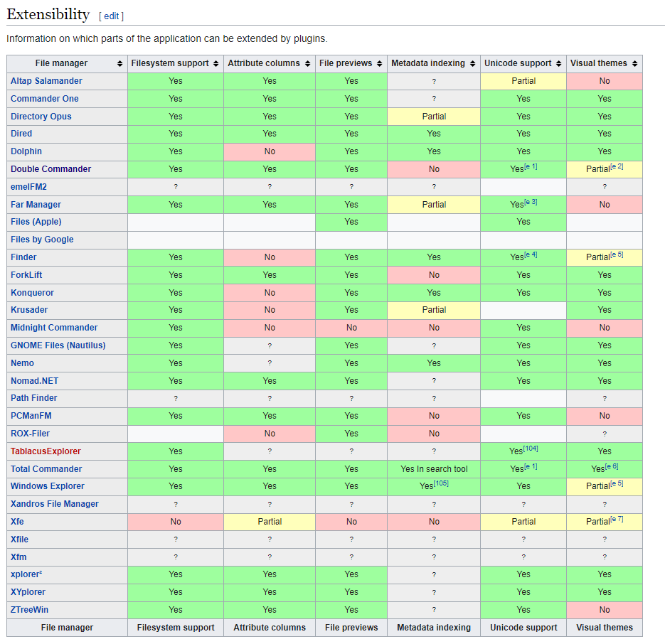The height and width of the screenshot is (644, 665).
Task: Sort by File previews column
Action: click(351, 63)
